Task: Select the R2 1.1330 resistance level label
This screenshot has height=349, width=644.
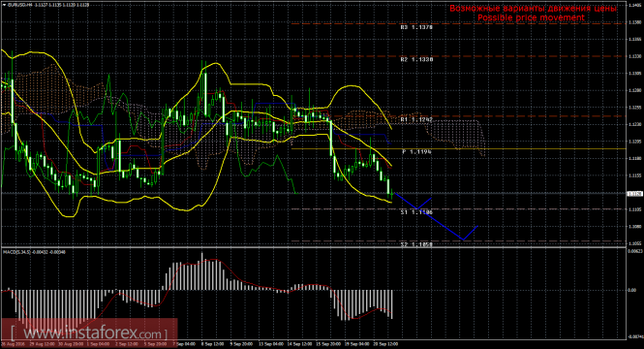Action: coord(416,59)
